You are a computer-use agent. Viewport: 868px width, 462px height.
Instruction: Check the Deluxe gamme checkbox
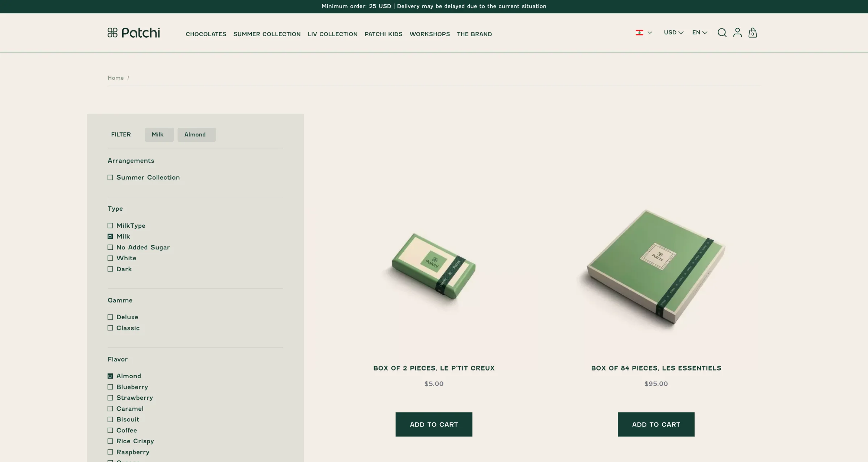[x=110, y=317]
